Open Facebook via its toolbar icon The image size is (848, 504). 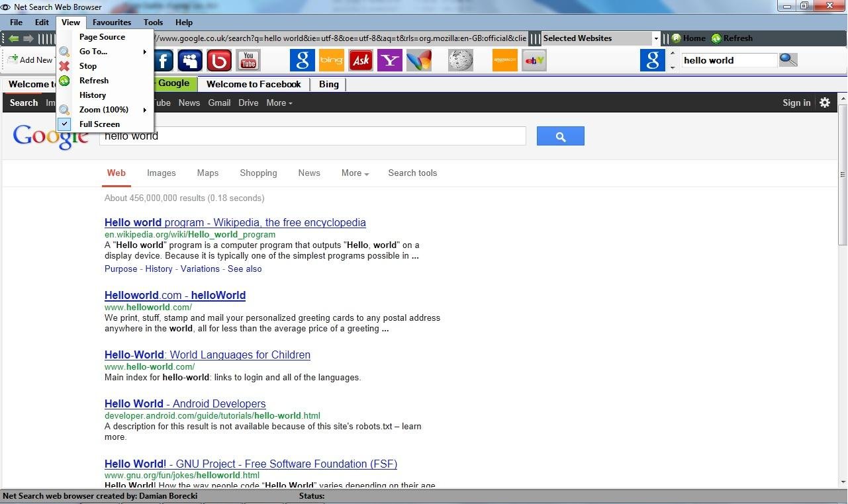pos(162,60)
